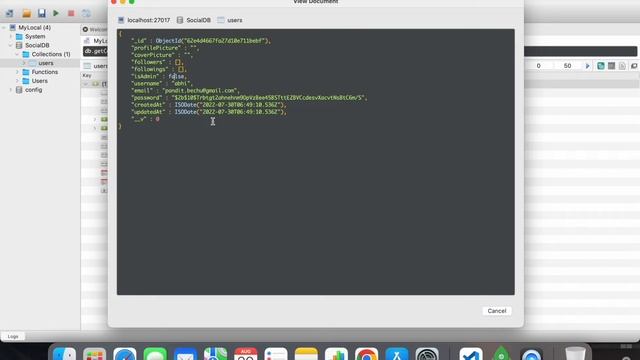Screen dimensions: 640x360
Task: Expand the users collection arrow
Action: 24,63
